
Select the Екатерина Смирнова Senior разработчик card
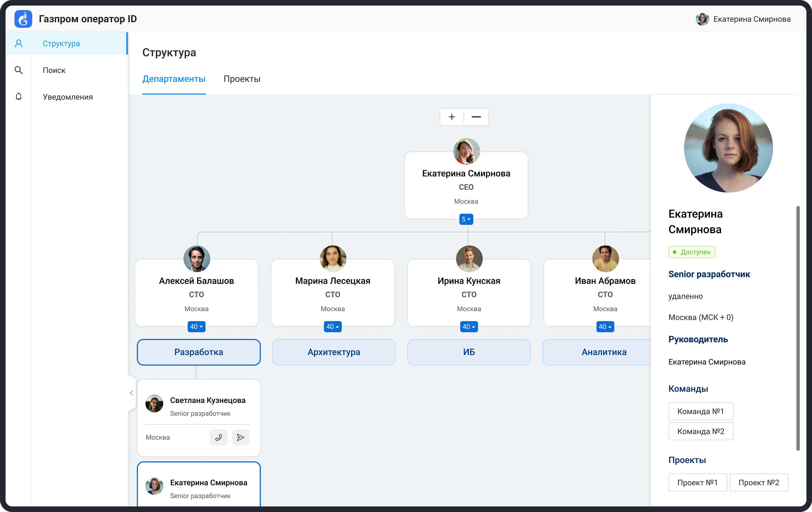point(199,484)
